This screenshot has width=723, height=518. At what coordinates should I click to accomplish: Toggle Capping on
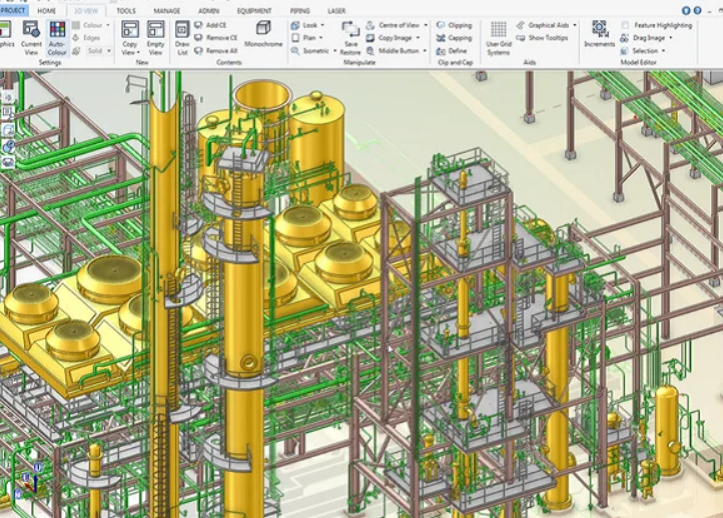(x=454, y=38)
